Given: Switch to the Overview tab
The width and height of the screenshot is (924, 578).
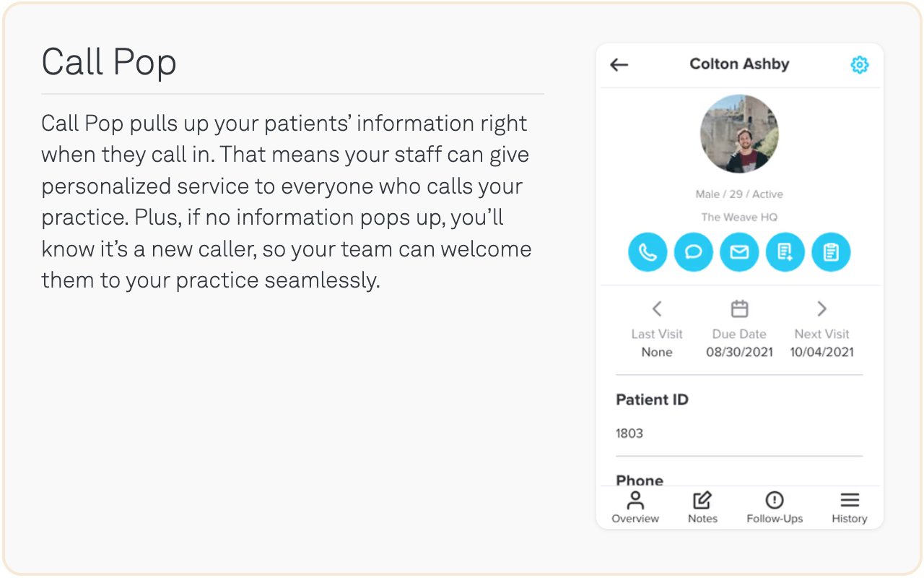Looking at the screenshot, I should [x=635, y=507].
